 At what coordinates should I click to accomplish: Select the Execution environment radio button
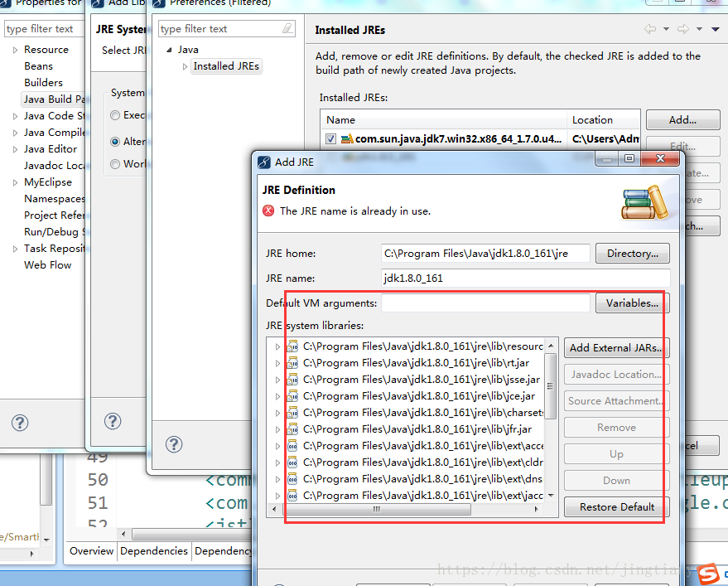[115, 115]
